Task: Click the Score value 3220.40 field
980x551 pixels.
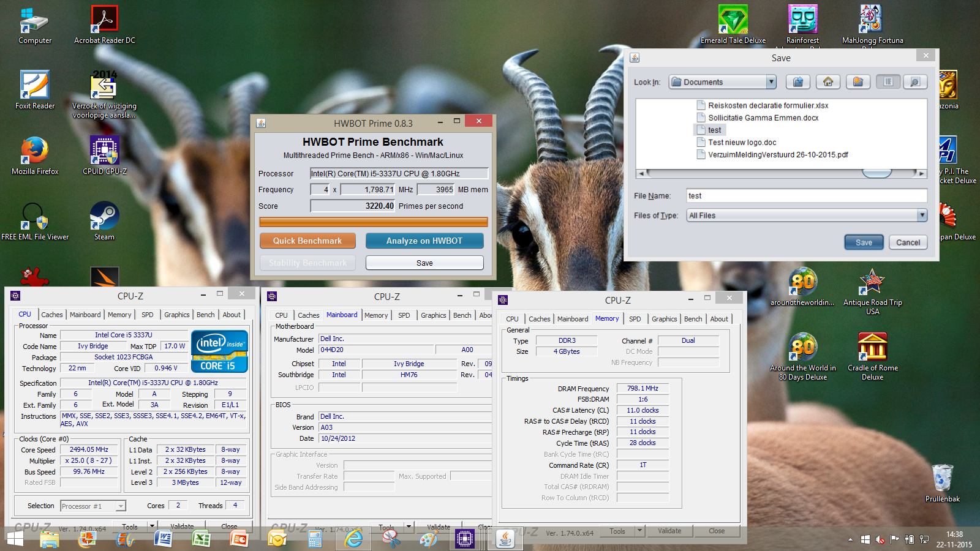Action: (x=353, y=206)
